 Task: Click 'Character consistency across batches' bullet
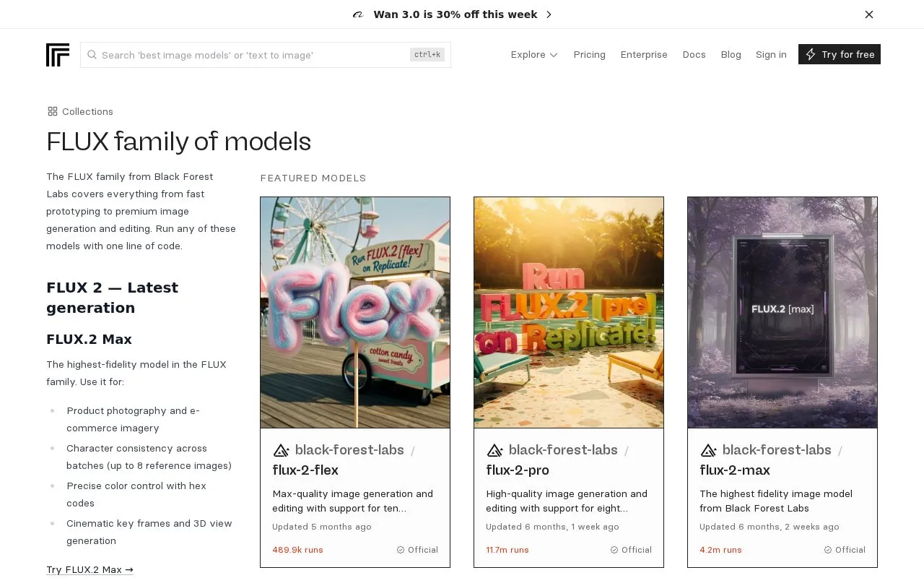(149, 457)
